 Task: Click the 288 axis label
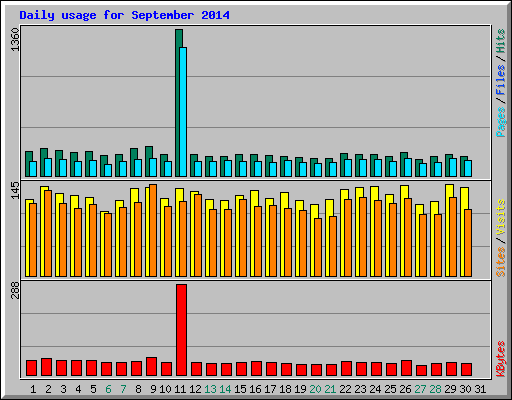click(15, 290)
